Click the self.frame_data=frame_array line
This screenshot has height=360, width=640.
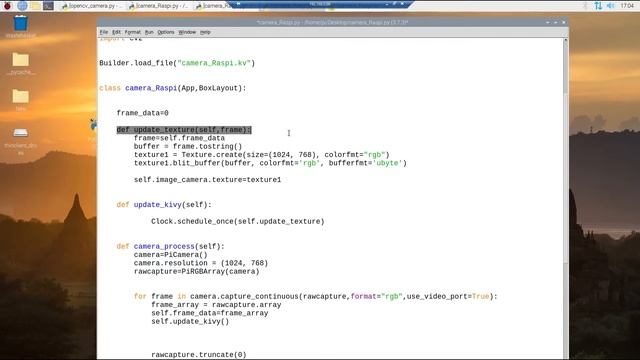pyautogui.click(x=209, y=313)
